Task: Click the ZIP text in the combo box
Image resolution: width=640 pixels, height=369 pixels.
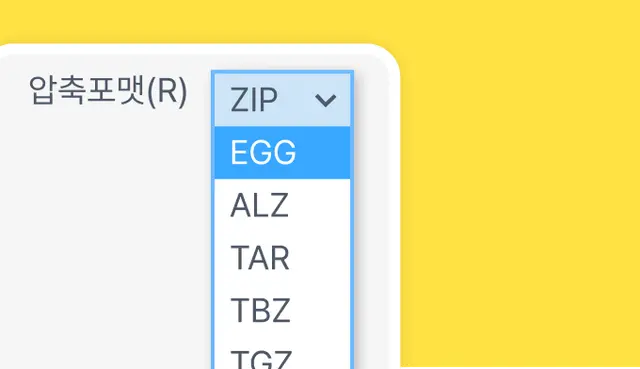Action: click(x=254, y=100)
